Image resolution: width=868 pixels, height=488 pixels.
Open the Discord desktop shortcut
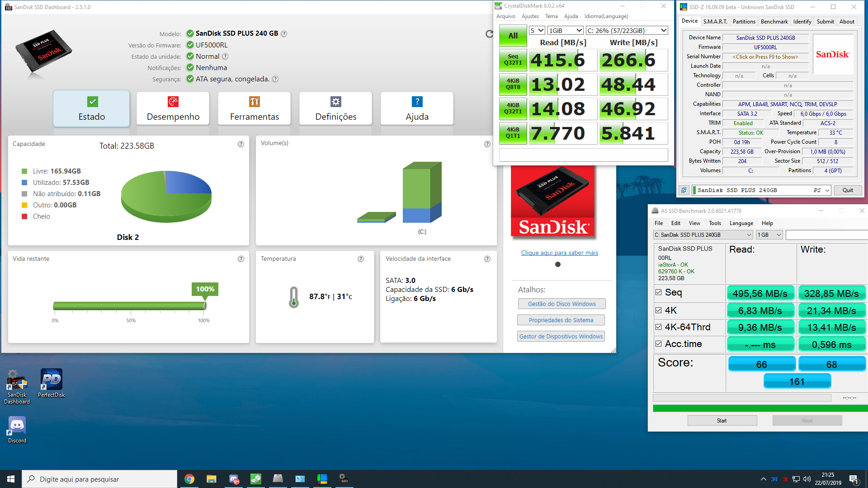pos(17,430)
